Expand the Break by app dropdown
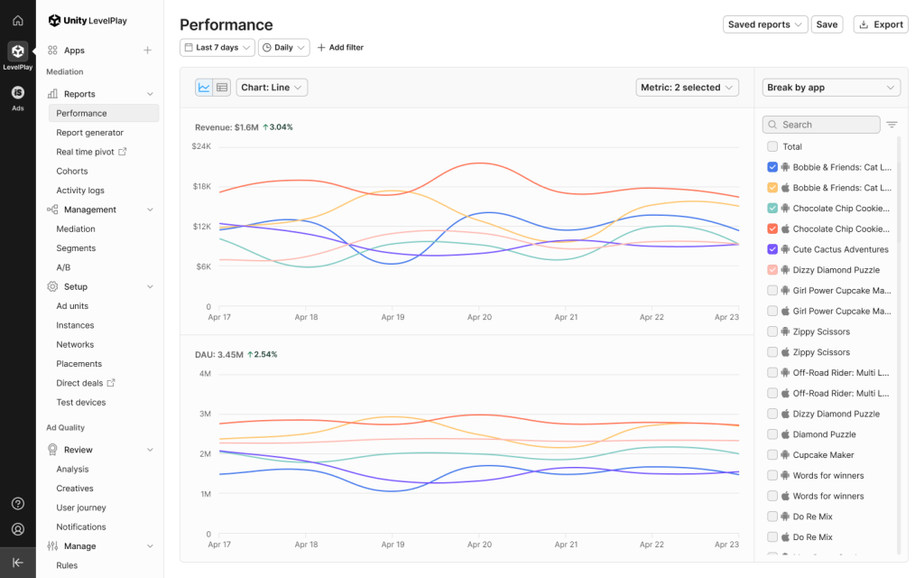 831,88
